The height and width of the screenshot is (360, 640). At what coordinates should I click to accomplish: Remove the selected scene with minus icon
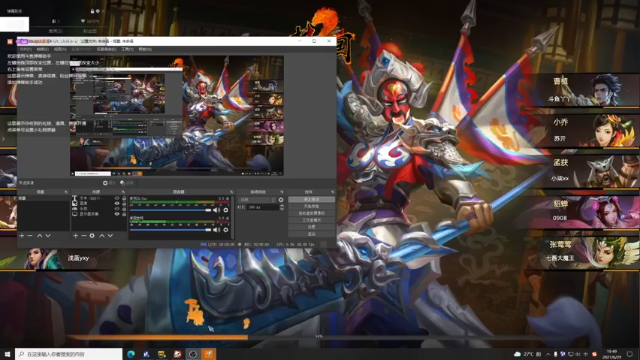[x=29, y=236]
